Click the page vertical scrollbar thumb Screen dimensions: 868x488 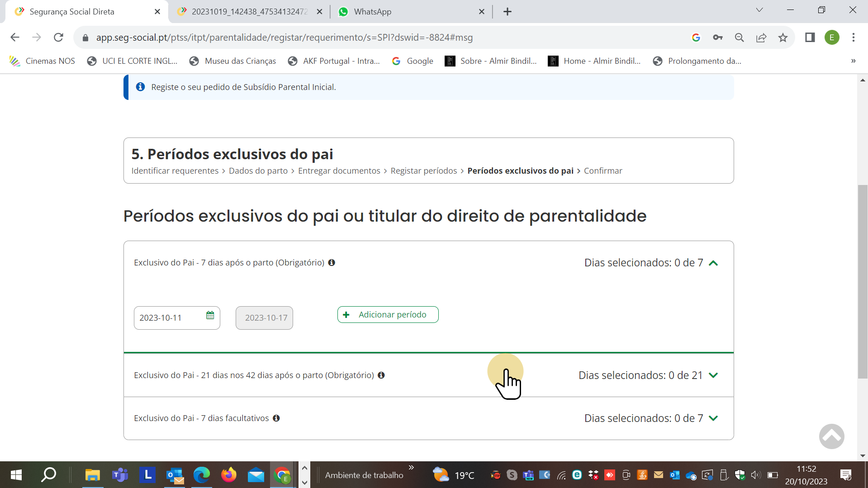pyautogui.click(x=863, y=280)
